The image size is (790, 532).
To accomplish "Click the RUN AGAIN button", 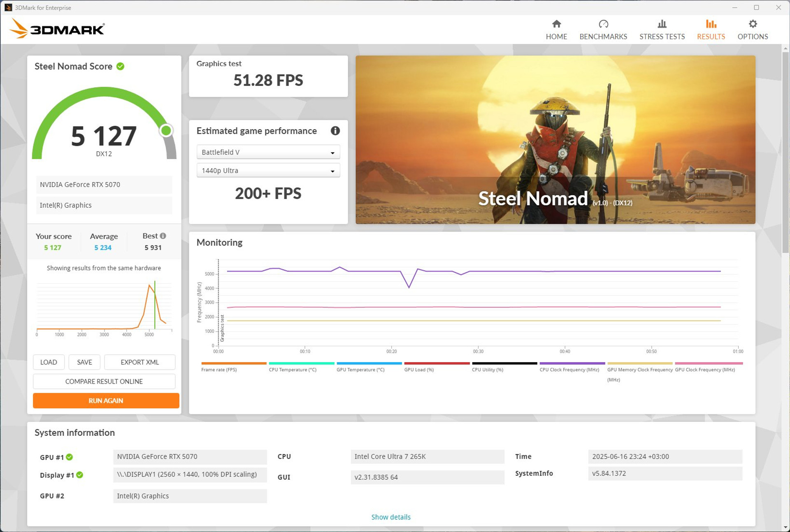I will tap(106, 400).
